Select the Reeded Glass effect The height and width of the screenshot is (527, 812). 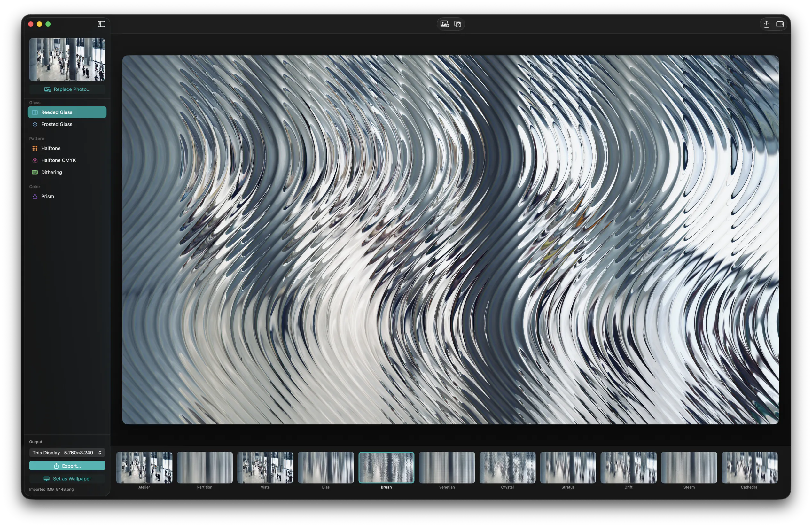pos(67,112)
